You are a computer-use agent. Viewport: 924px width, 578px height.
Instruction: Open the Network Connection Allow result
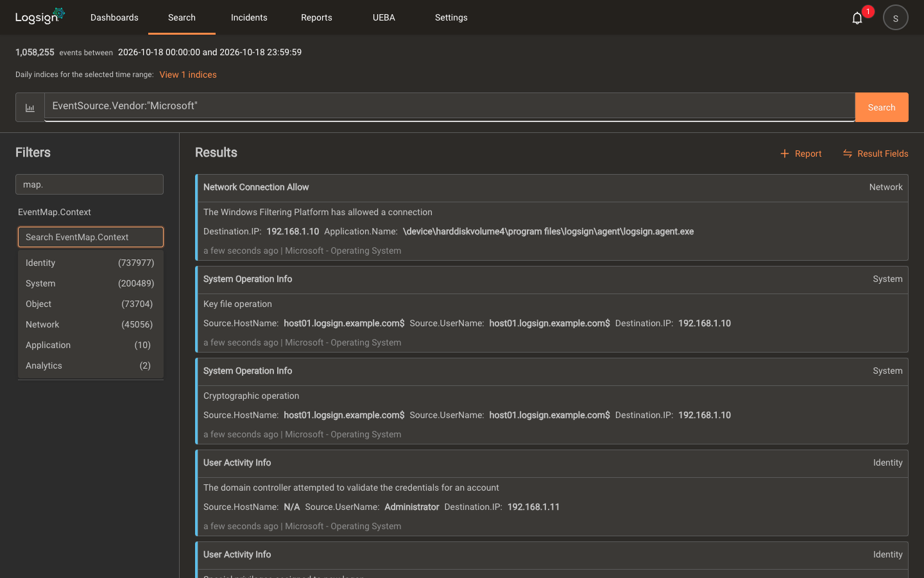click(x=552, y=217)
